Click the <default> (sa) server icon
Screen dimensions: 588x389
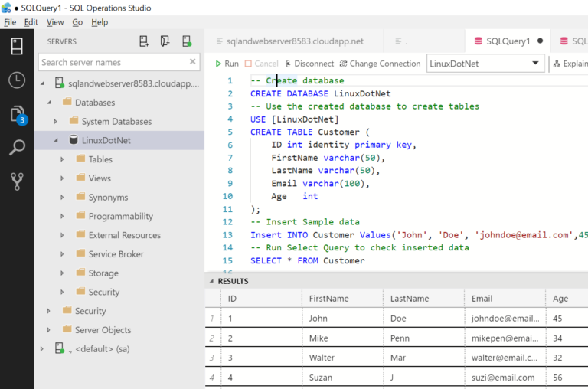[x=59, y=348]
